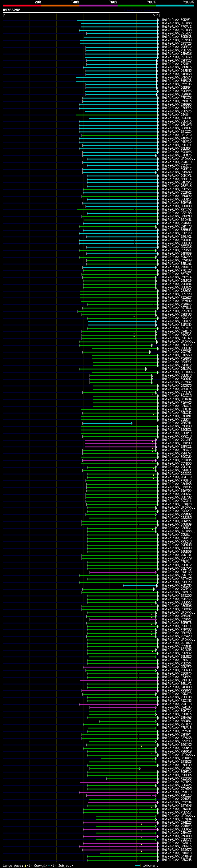Click the red 20% identity legend bar
This screenshot has width=197, height=868.
point(22,6)
